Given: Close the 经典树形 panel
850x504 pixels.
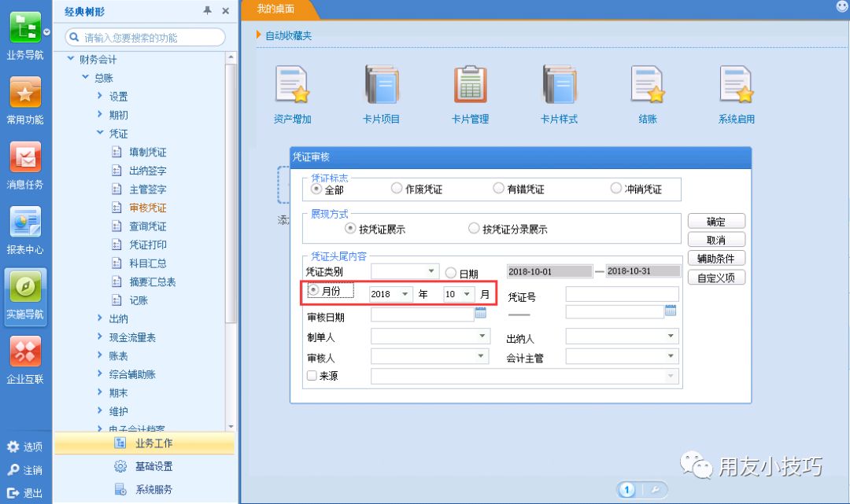Looking at the screenshot, I should [226, 10].
